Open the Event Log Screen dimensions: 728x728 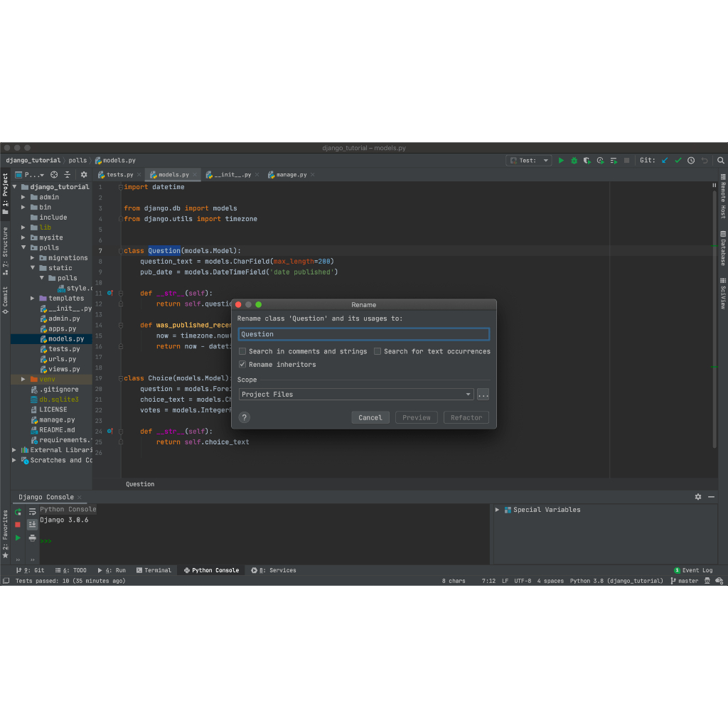pos(693,570)
